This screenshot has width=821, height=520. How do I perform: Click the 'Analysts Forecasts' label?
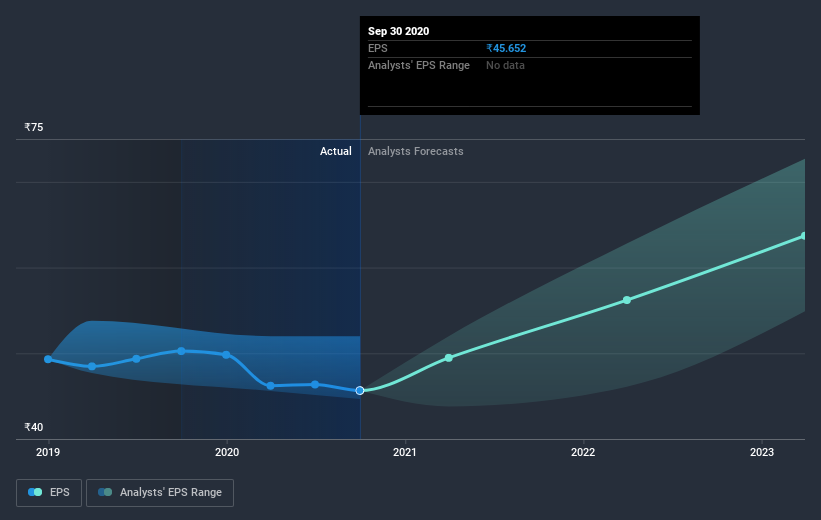click(416, 151)
